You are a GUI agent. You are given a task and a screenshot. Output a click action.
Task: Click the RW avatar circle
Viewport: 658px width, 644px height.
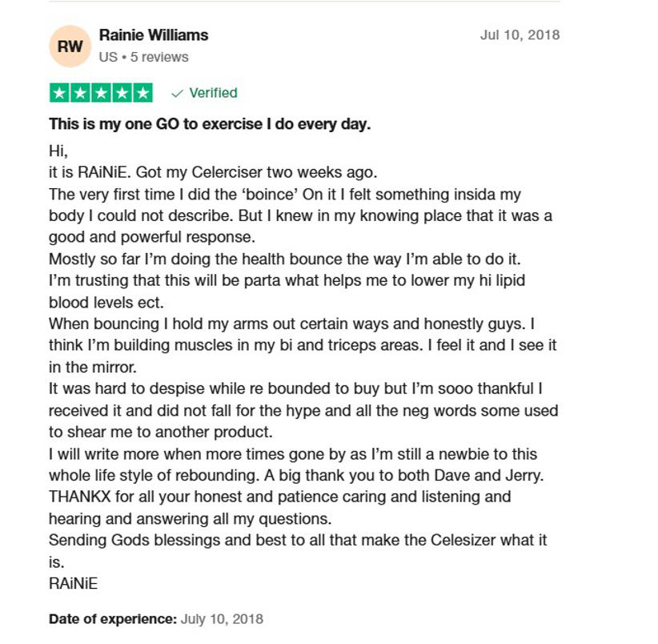(x=70, y=46)
